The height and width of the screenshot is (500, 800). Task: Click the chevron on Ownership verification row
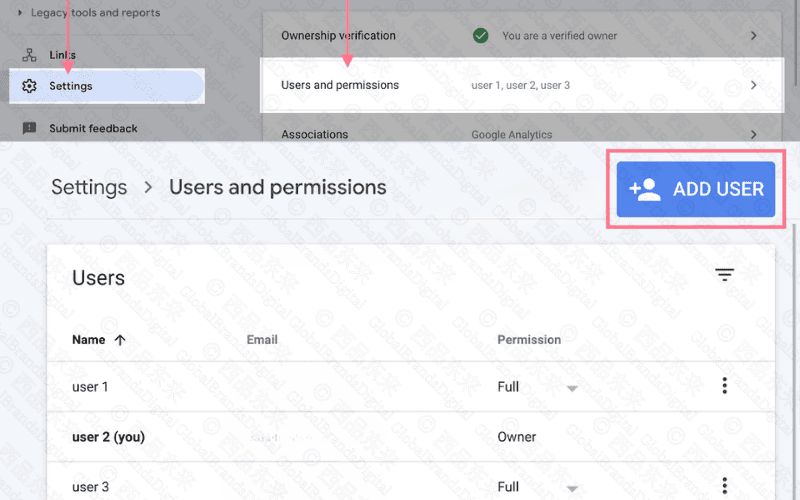pyautogui.click(x=753, y=36)
